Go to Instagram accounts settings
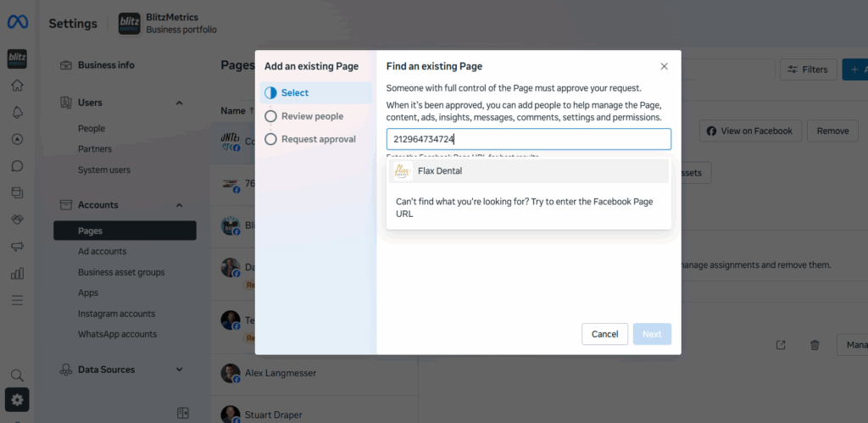868x423 pixels. 116,314
